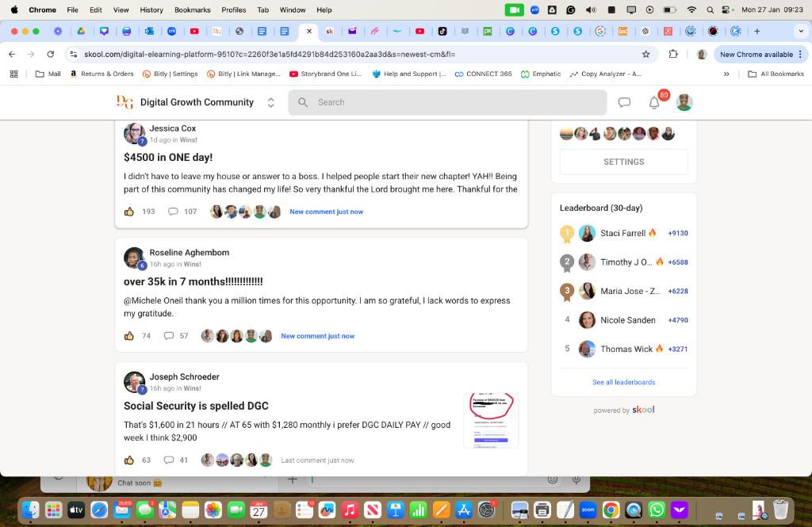Open macOS Control Center
The height and width of the screenshot is (527, 812).
pyautogui.click(x=726, y=10)
